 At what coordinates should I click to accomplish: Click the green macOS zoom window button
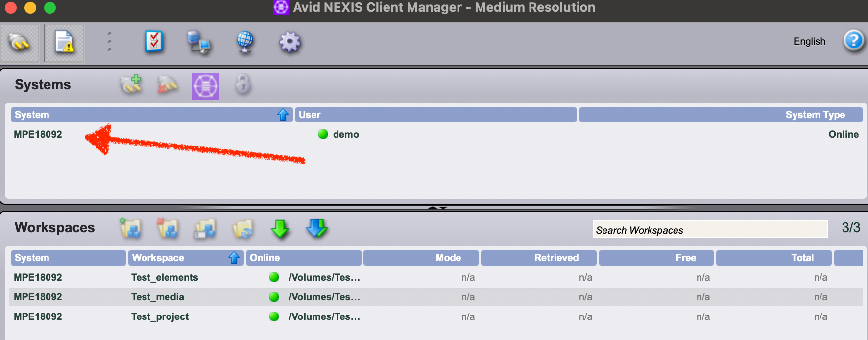[x=50, y=8]
